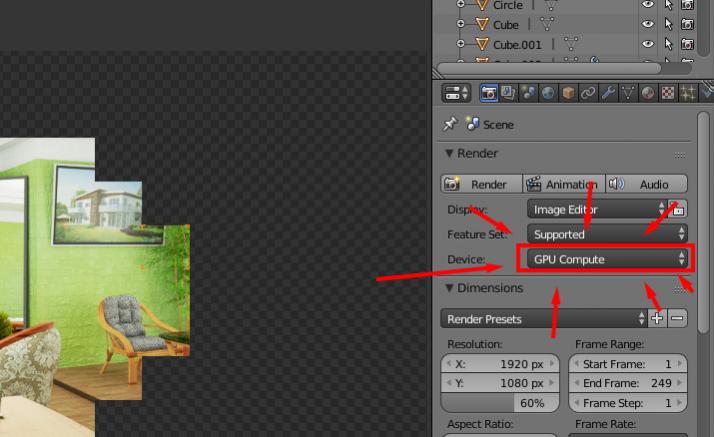Expand the Cube tree item
This screenshot has width=714, height=437.
point(461,24)
